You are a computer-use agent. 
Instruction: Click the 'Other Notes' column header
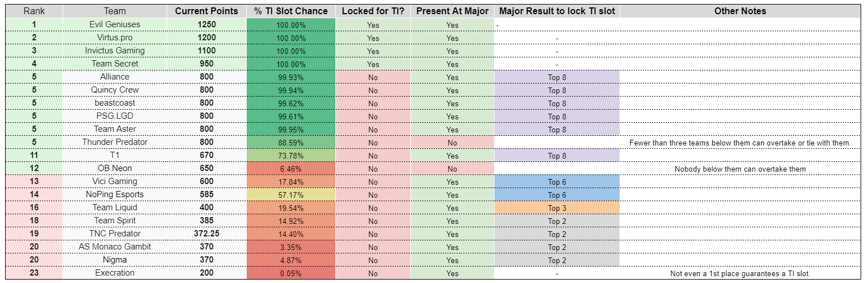point(740,11)
